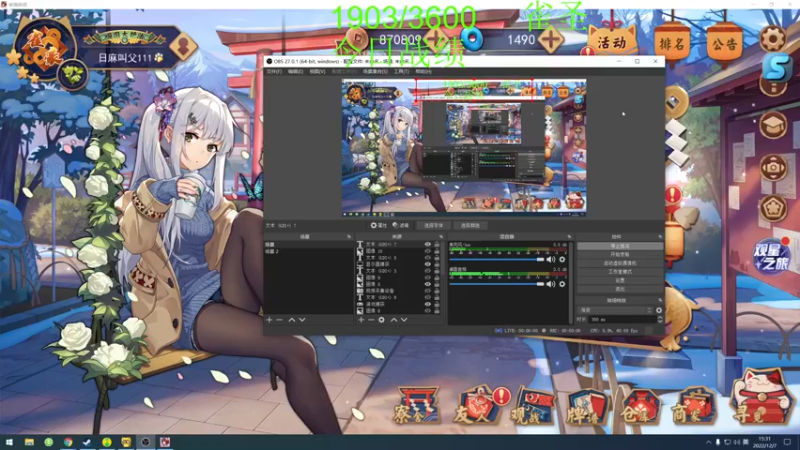Toggle visibility of 图像 5 source

click(428, 284)
